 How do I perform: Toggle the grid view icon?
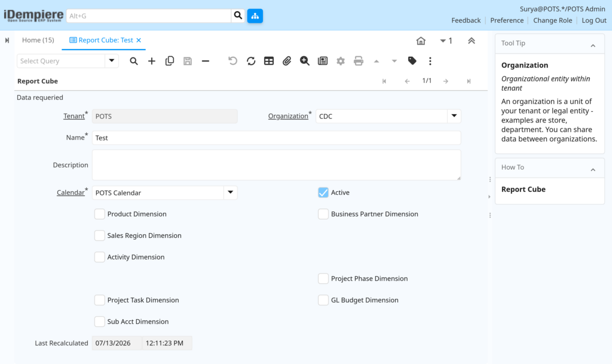tap(269, 61)
